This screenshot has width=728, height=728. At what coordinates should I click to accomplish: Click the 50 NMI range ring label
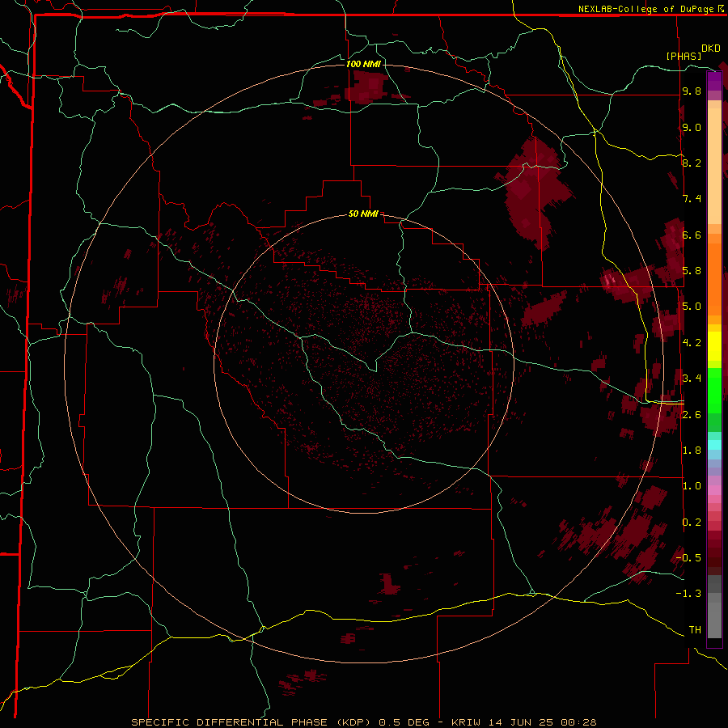pyautogui.click(x=363, y=214)
